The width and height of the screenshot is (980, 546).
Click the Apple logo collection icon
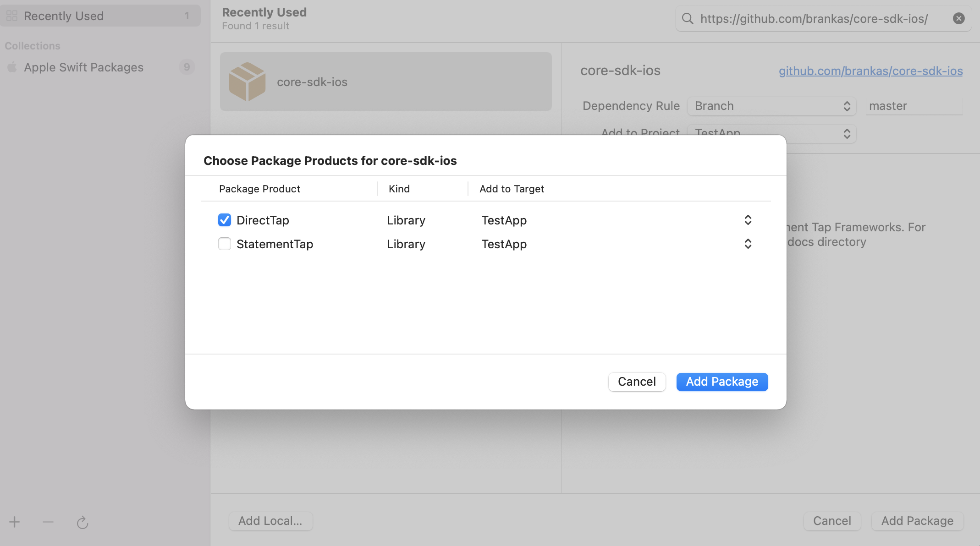click(x=12, y=67)
